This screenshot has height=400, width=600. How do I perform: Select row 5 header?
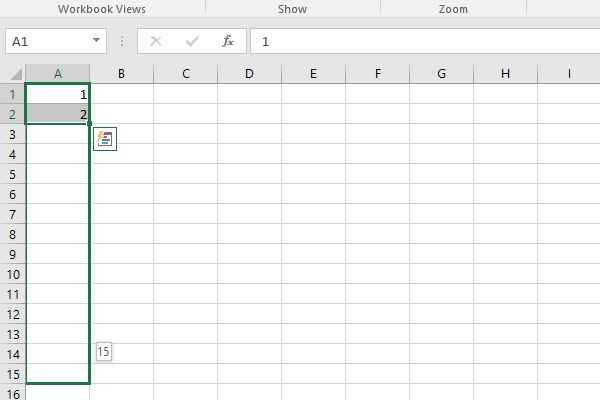pyautogui.click(x=12, y=174)
